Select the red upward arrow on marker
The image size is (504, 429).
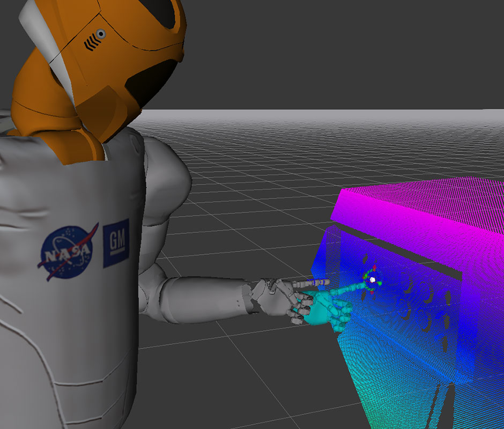click(x=374, y=268)
